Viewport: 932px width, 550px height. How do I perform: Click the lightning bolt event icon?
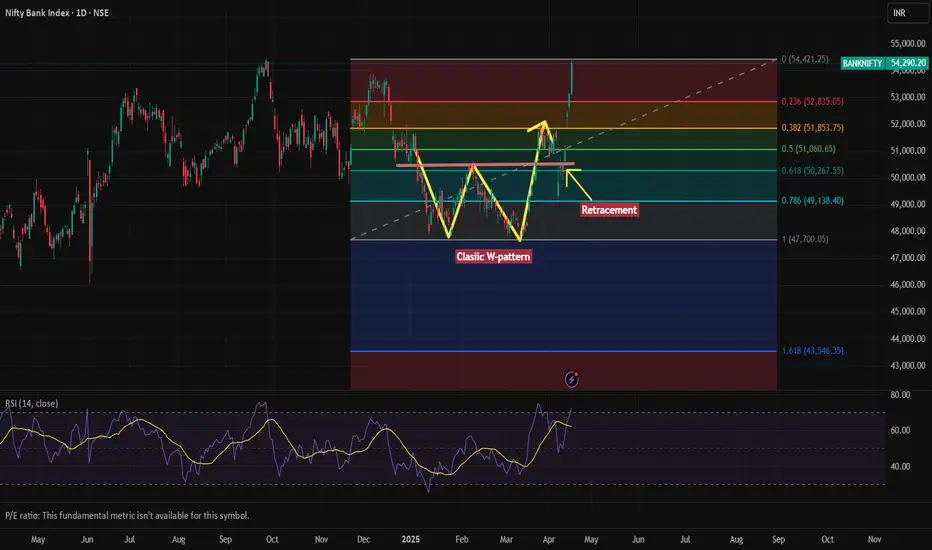(x=572, y=379)
